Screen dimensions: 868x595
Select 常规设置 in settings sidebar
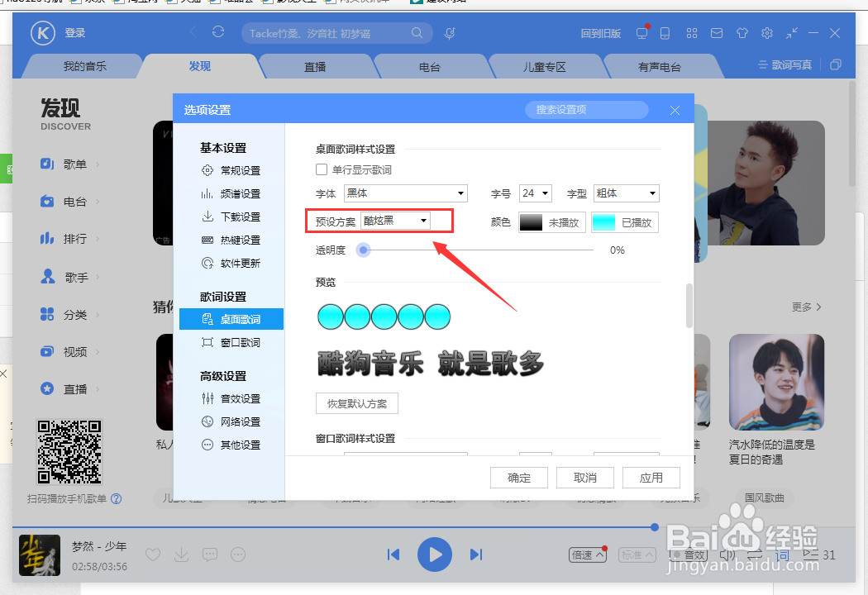(231, 170)
